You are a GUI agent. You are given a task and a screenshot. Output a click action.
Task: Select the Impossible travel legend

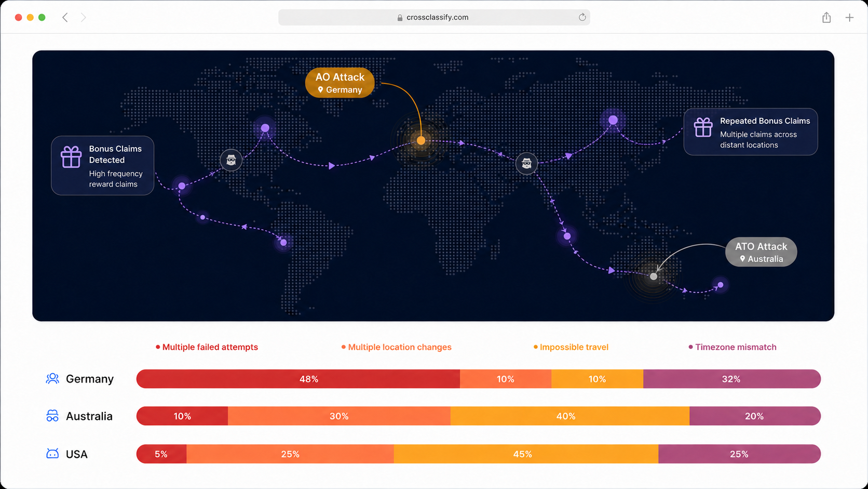571,347
